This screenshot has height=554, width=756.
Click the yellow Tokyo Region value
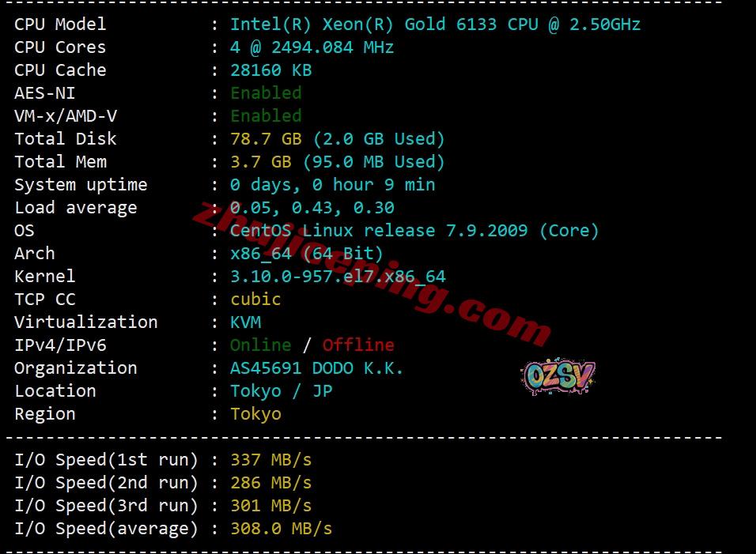tap(255, 414)
